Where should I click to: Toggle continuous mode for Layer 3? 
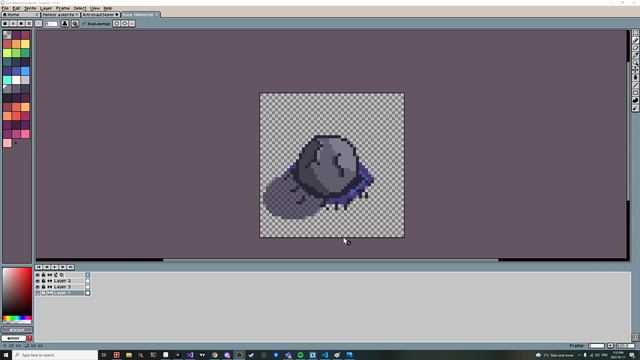pos(49,287)
